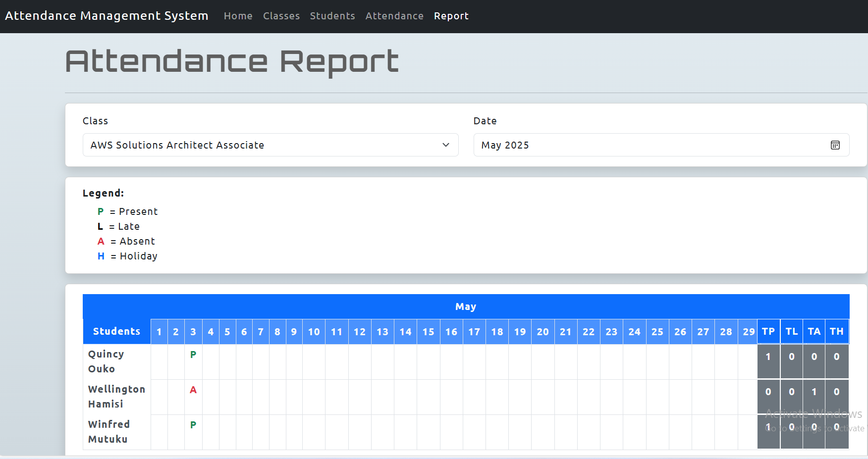868x459 pixels.
Task: Click the Attendance Report heading
Action: [232, 62]
